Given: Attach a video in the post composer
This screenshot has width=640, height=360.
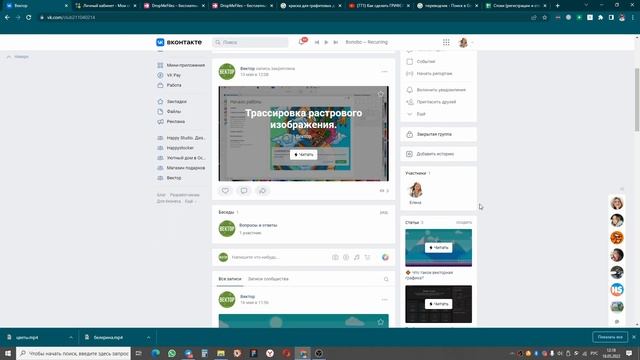Looking at the screenshot, I should click(346, 257).
